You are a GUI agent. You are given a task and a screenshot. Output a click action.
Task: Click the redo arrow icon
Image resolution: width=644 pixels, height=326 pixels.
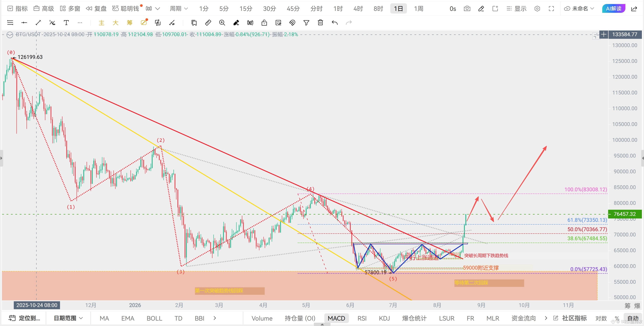[x=349, y=23]
